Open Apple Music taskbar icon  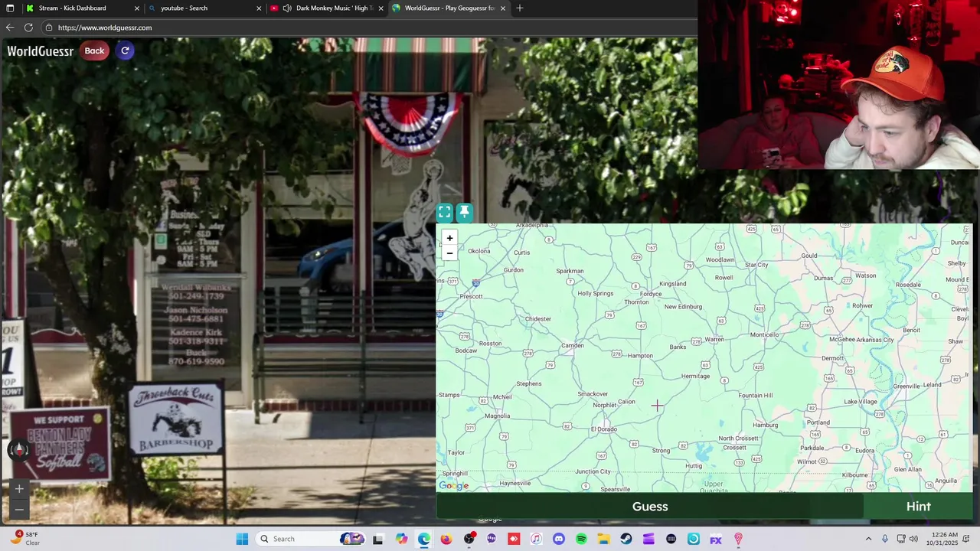(536, 539)
